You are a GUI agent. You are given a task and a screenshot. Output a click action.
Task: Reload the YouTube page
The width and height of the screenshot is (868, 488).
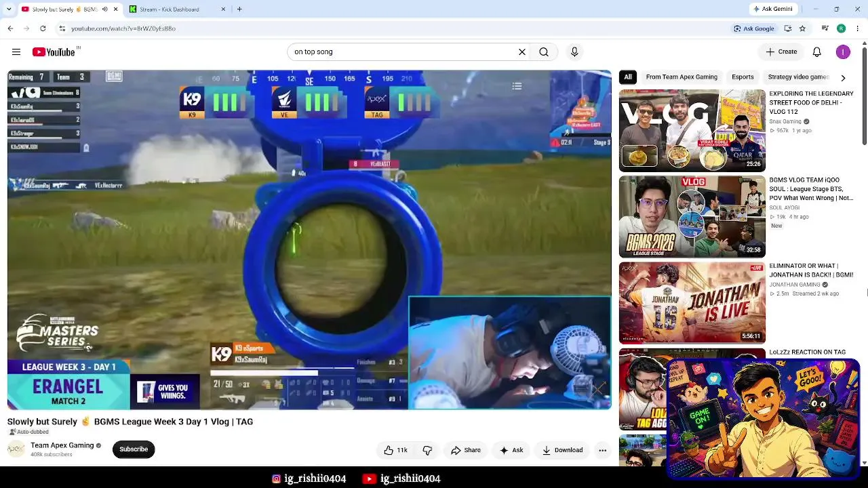point(43,28)
